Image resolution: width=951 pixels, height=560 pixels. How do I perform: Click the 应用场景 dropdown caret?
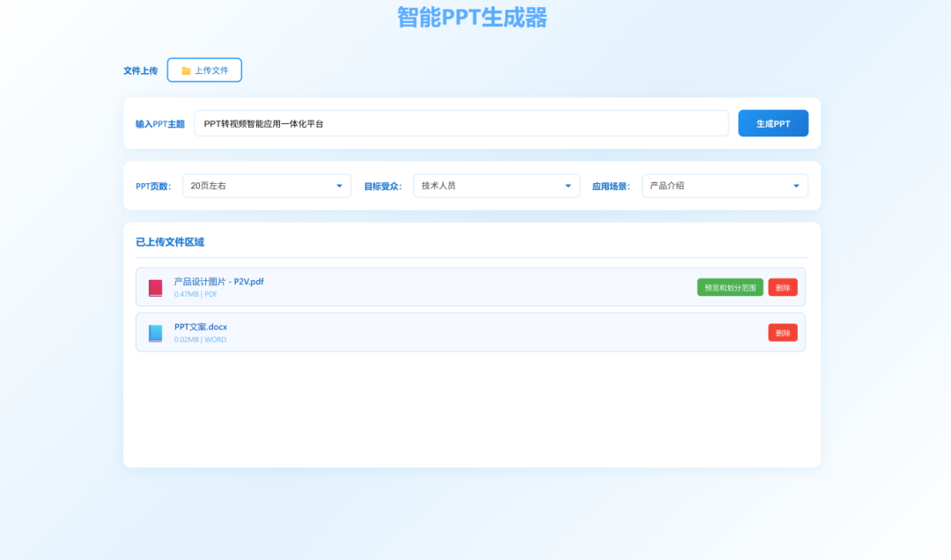pyautogui.click(x=796, y=186)
